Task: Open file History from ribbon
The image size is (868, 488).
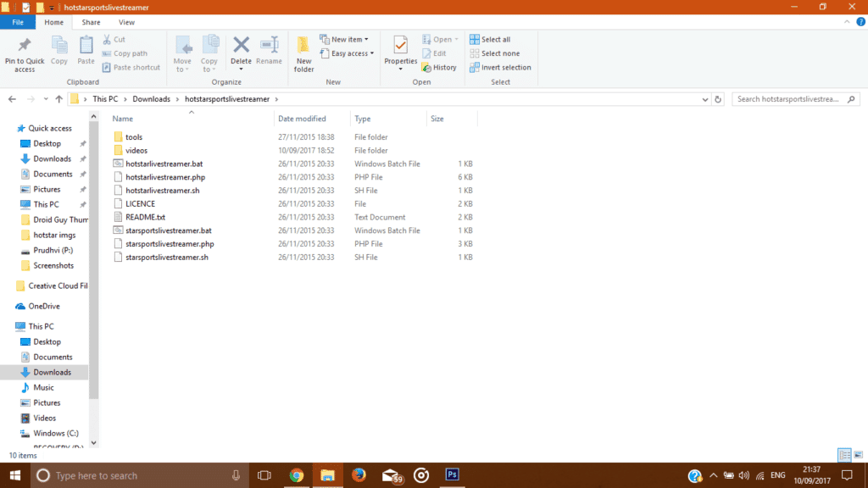Action: tap(439, 68)
